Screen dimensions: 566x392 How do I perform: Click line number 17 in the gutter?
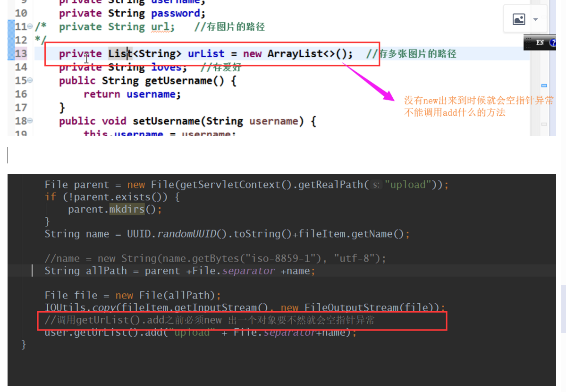(x=21, y=107)
